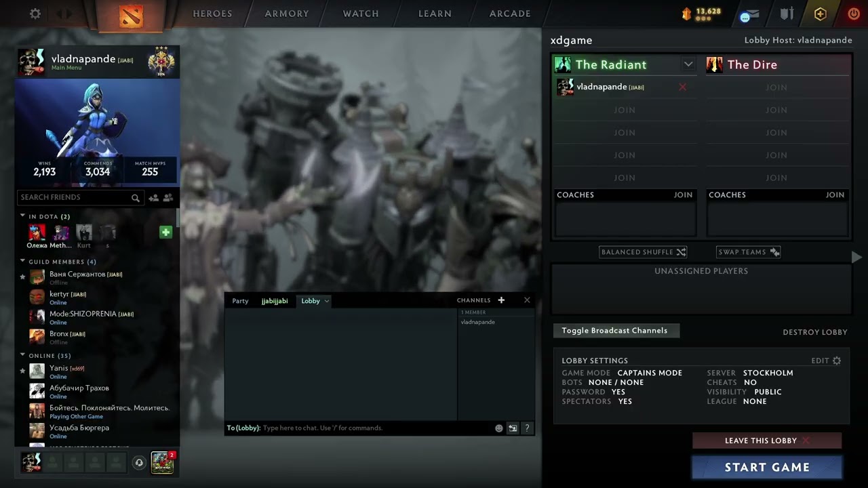Open the Heroes menu
The image size is (868, 488).
click(x=212, y=14)
